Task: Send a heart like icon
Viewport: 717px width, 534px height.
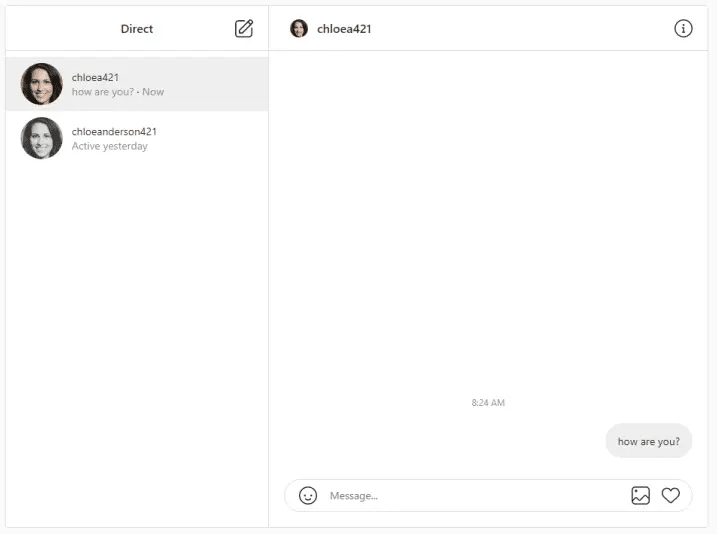Action: pyautogui.click(x=670, y=495)
